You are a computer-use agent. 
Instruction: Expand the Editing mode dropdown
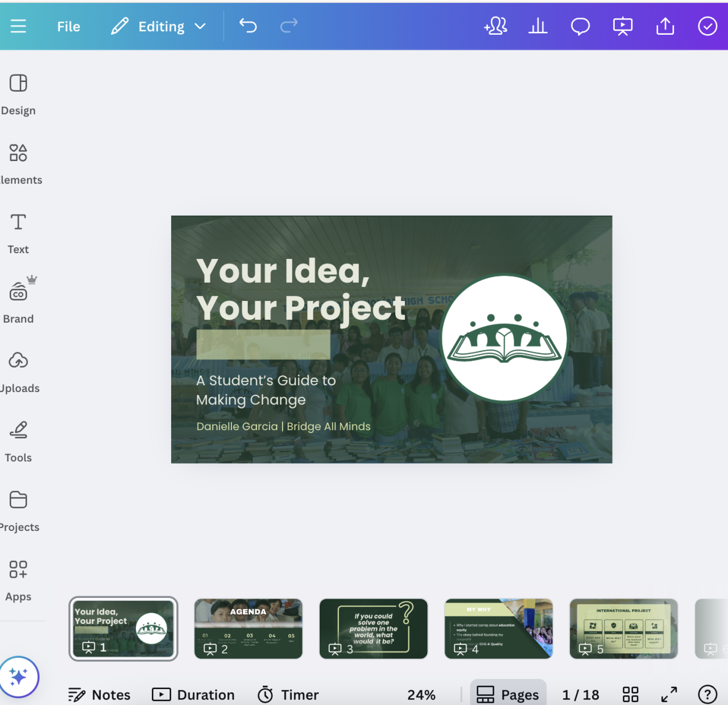158,27
